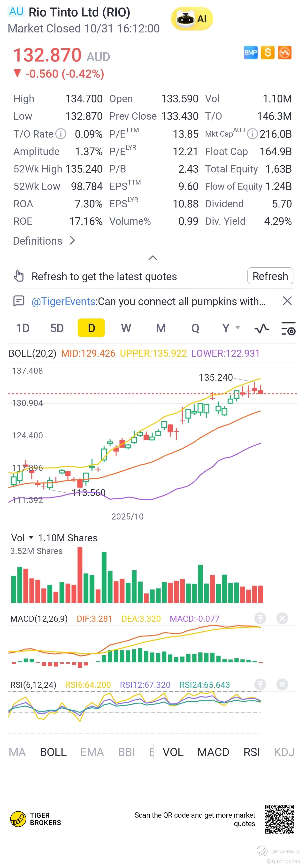
Task: Open the chart comparison line icon
Action: point(262,328)
